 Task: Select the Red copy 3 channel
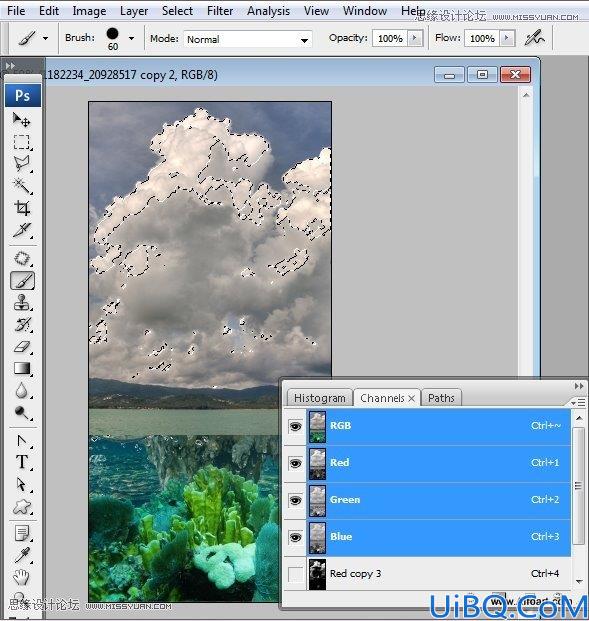pyautogui.click(x=439, y=574)
